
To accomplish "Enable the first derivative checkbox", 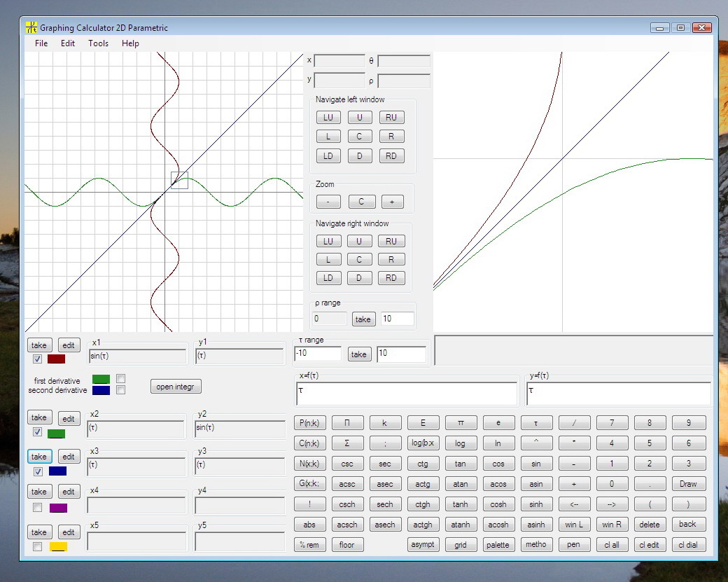I will (120, 379).
